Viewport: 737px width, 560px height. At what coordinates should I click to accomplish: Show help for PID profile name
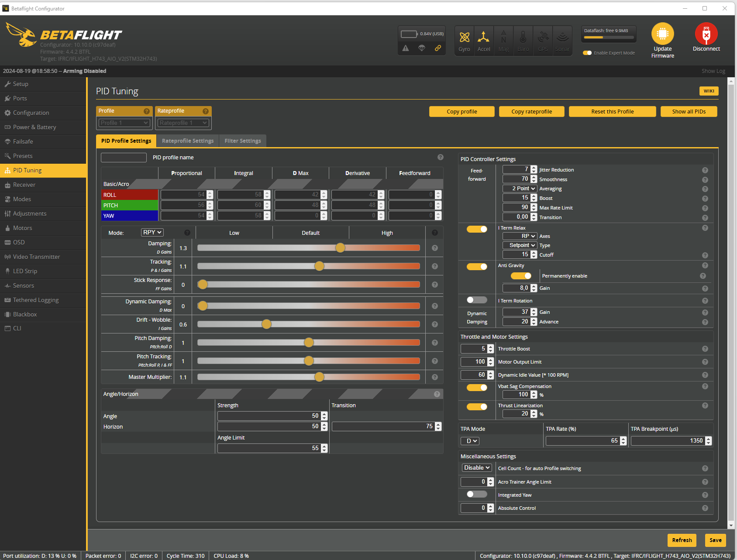coord(441,157)
